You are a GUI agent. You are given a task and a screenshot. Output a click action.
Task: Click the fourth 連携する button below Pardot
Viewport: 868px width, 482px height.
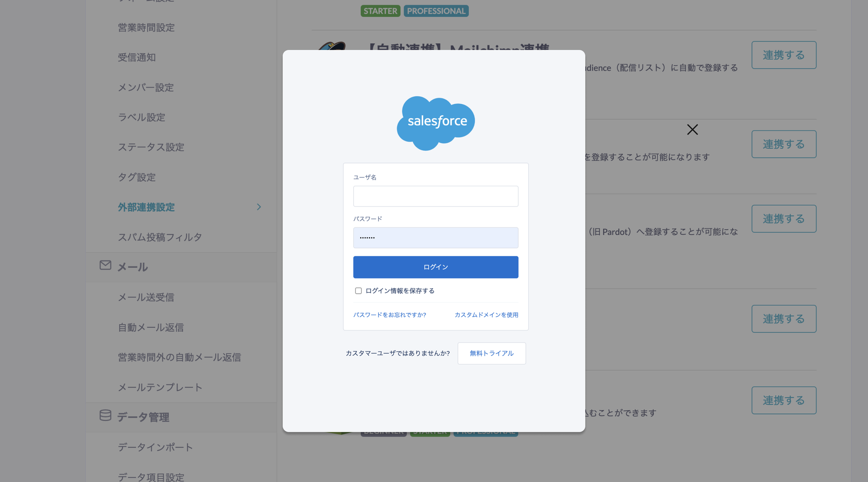pos(784,319)
